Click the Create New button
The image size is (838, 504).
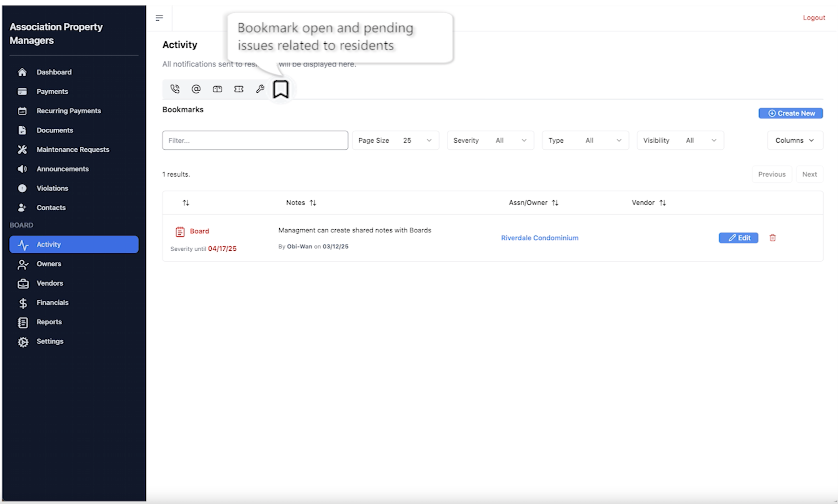[790, 113]
